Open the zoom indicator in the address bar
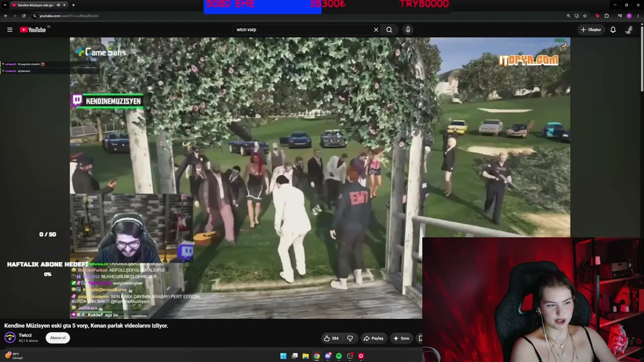Screen dimensions: 644x362 pos(569,16)
